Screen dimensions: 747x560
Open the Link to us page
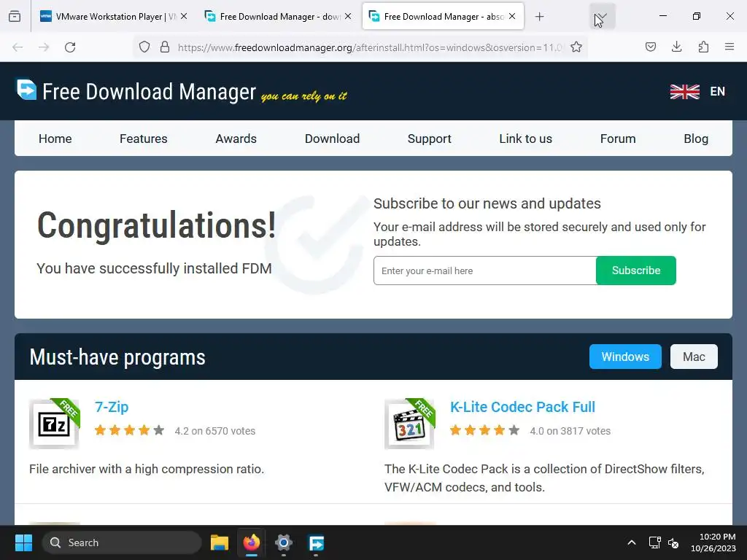point(525,139)
